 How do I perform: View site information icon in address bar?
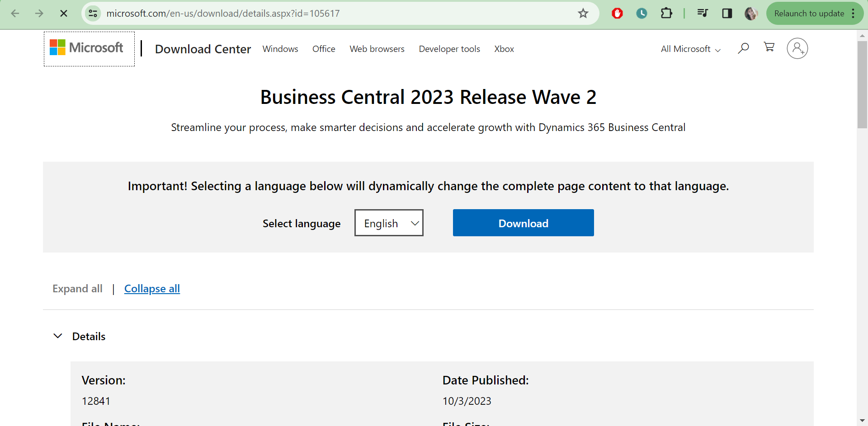(x=93, y=14)
